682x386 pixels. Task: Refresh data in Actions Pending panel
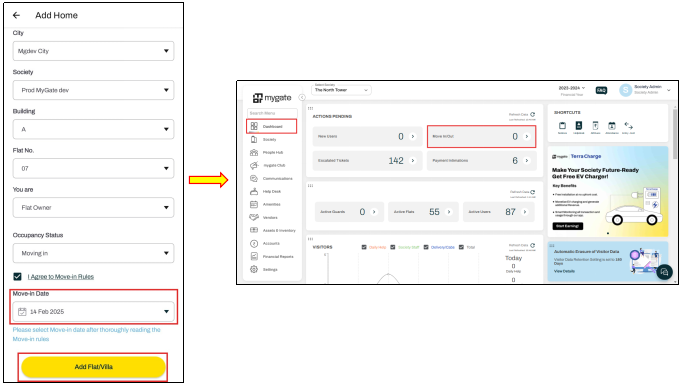coord(532,114)
